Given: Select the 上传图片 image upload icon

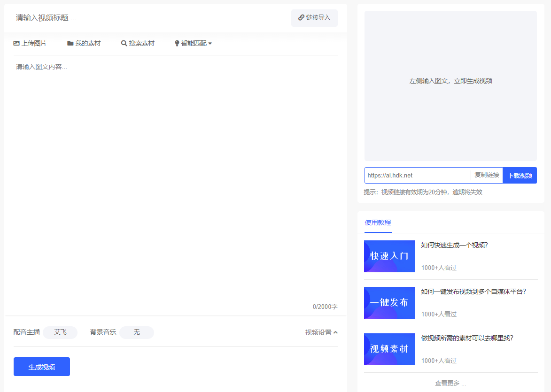Looking at the screenshot, I should tap(16, 43).
